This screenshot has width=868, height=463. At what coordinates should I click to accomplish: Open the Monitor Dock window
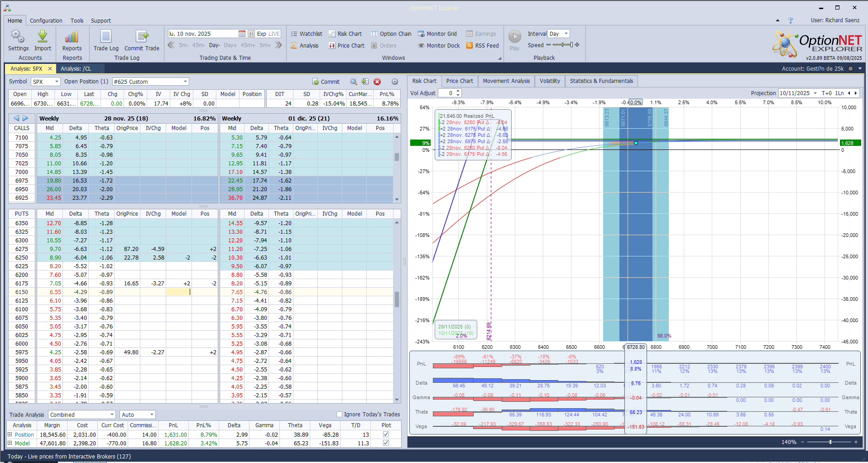pyautogui.click(x=439, y=45)
